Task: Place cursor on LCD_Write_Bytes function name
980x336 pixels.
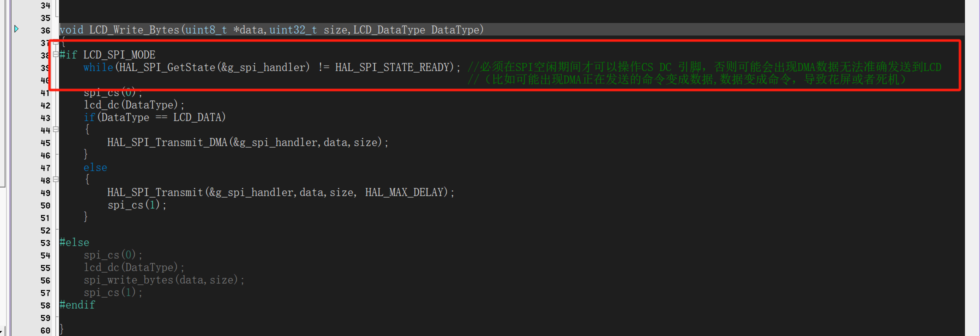Action: tap(134, 30)
